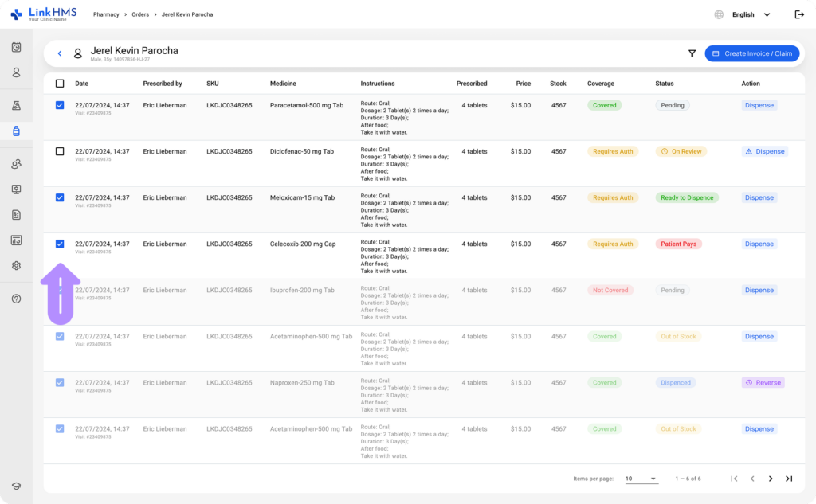Click the Dispenced status badge for Naproxen
Viewport: 816px width, 504px height.
[676, 382]
